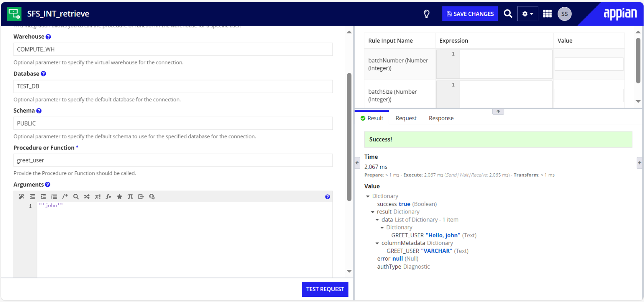Open the SS user avatar menu
The height and width of the screenshot is (302, 644).
pos(565,14)
